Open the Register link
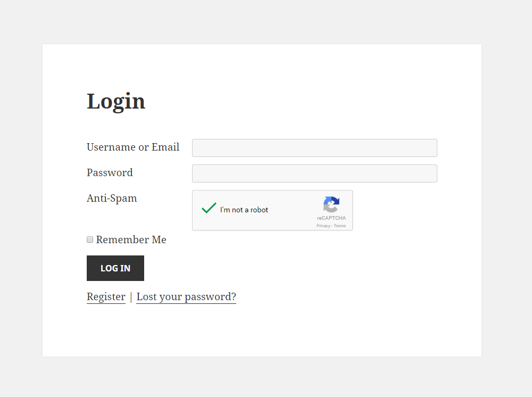 click(106, 297)
